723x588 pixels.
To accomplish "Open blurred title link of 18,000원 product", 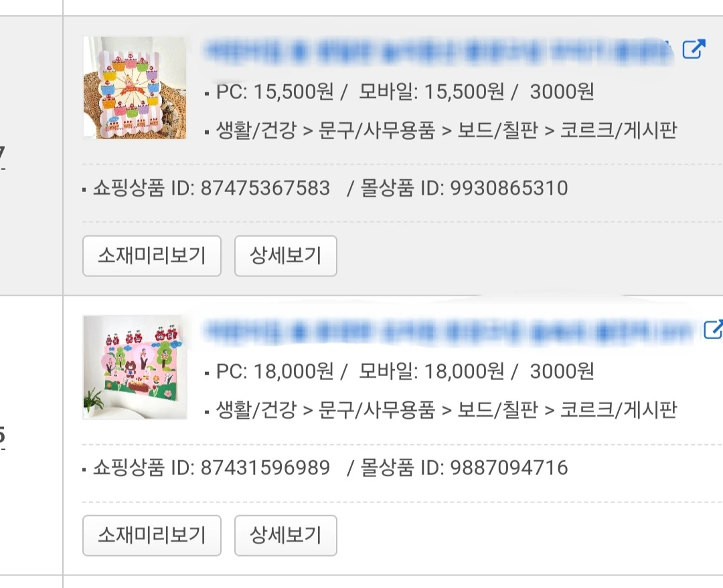I will 448,330.
